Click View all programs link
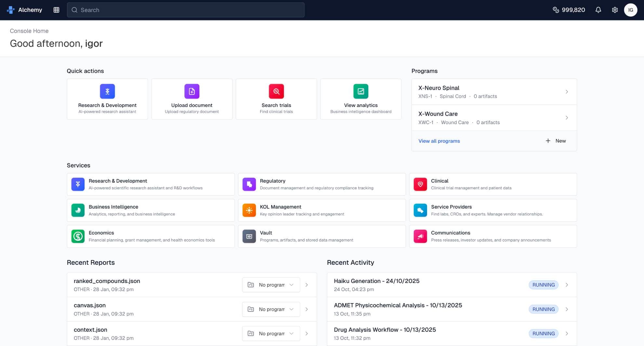 439,141
